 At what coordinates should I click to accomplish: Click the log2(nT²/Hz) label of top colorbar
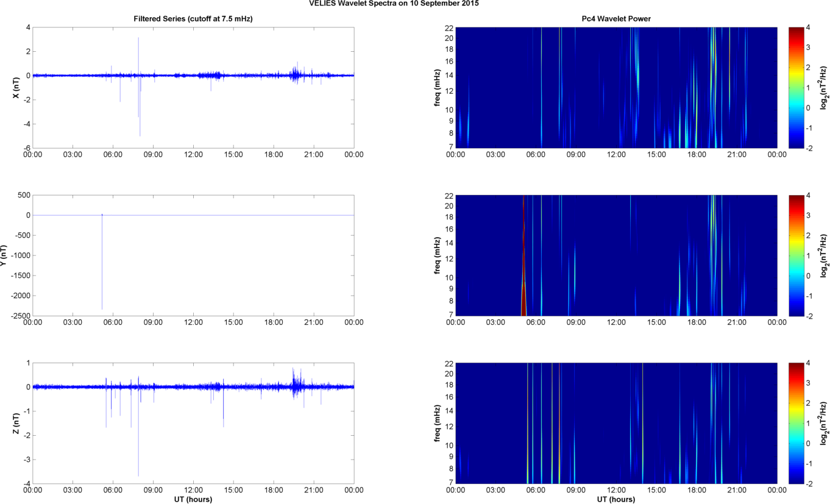(823, 87)
